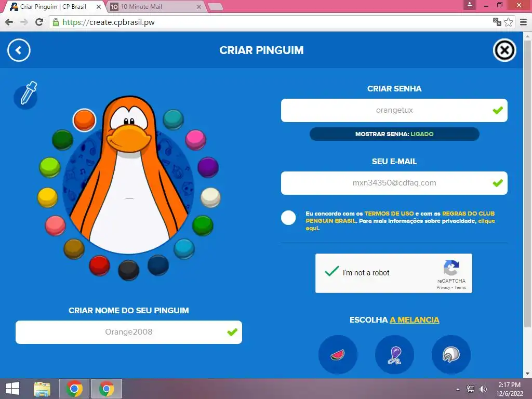Viewport: 532px width, 399px height.
Task: Click the penguin name field Orange2008
Action: pos(129,332)
